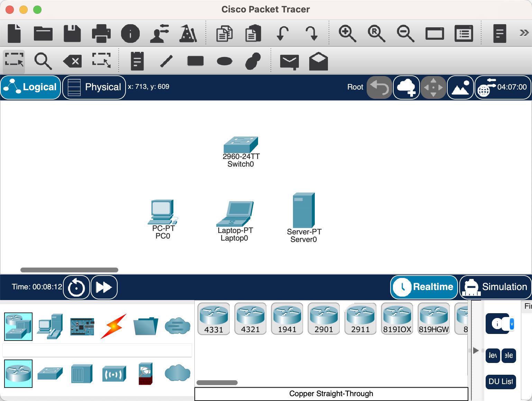The image size is (532, 401).
Task: Select the Draw Ellipse tool
Action: [224, 62]
